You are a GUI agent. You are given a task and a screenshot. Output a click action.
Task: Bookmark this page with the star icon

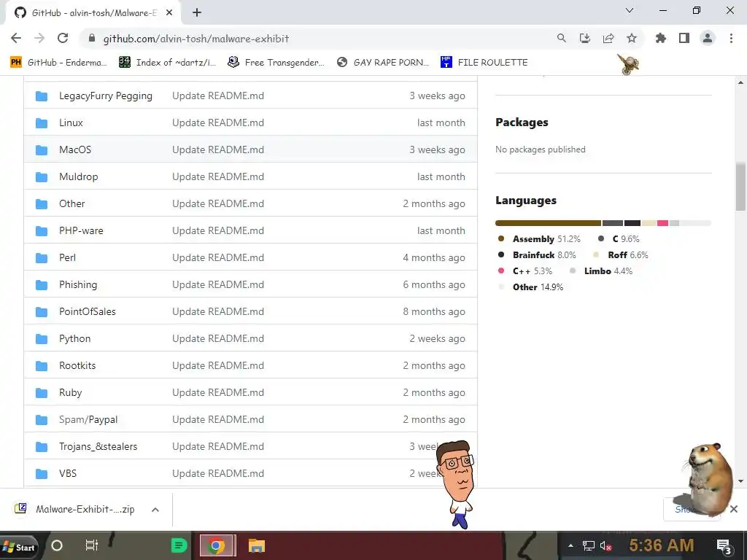point(632,38)
